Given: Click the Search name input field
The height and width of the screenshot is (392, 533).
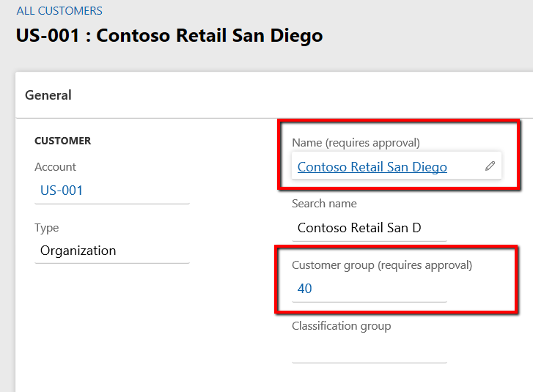Looking at the screenshot, I should click(370, 228).
